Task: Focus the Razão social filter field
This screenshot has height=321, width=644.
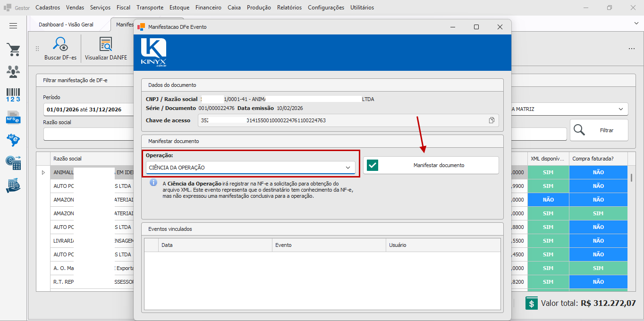Action: (x=88, y=134)
